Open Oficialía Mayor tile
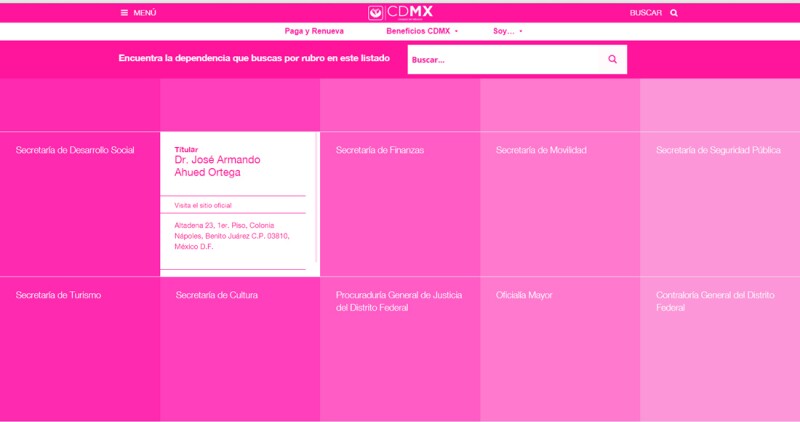Image resolution: width=800 pixels, height=422 pixels. [560, 349]
